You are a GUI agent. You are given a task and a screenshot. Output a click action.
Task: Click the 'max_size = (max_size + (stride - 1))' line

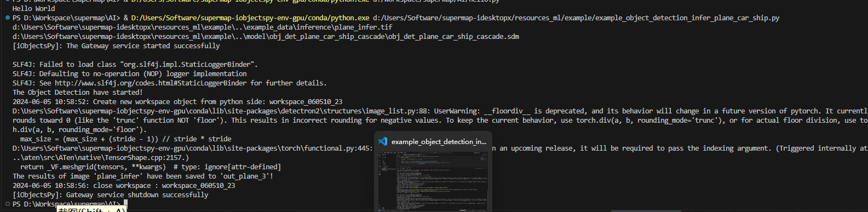click(x=125, y=139)
